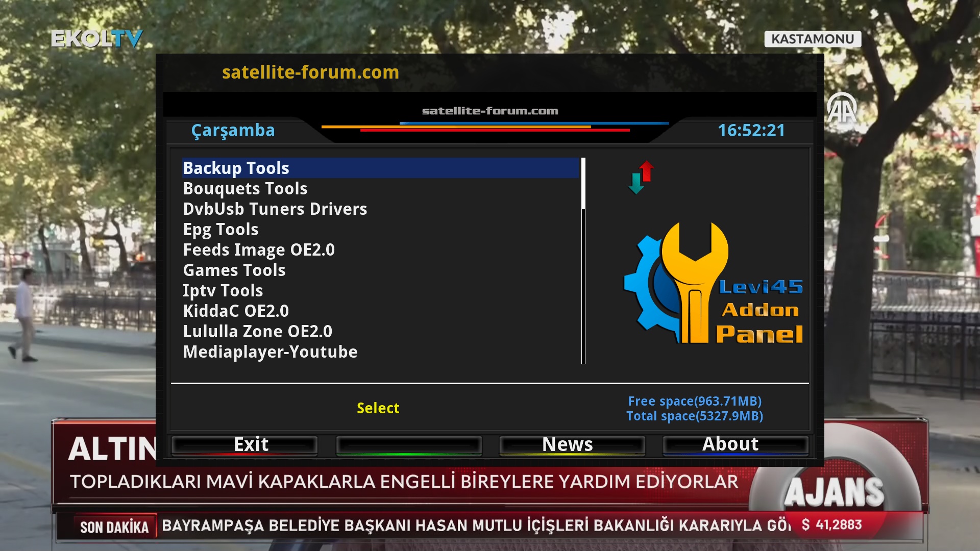Screen dimensions: 980x551
Task: Open the Epg Tools entry
Action: coord(380,229)
